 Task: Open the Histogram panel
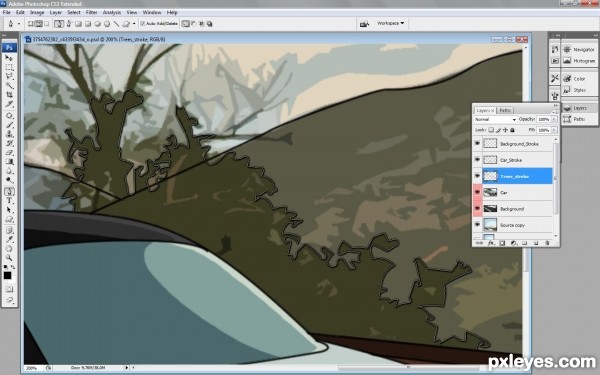pyautogui.click(x=579, y=60)
